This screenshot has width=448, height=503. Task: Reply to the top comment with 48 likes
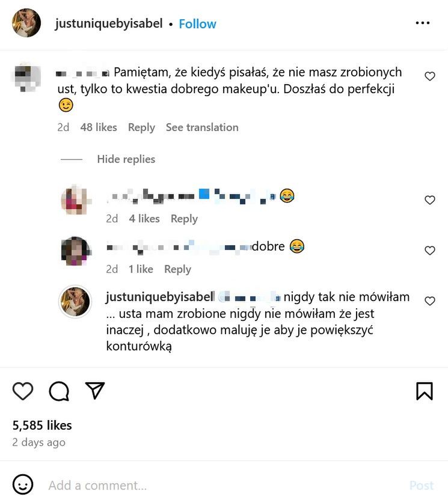(x=141, y=127)
